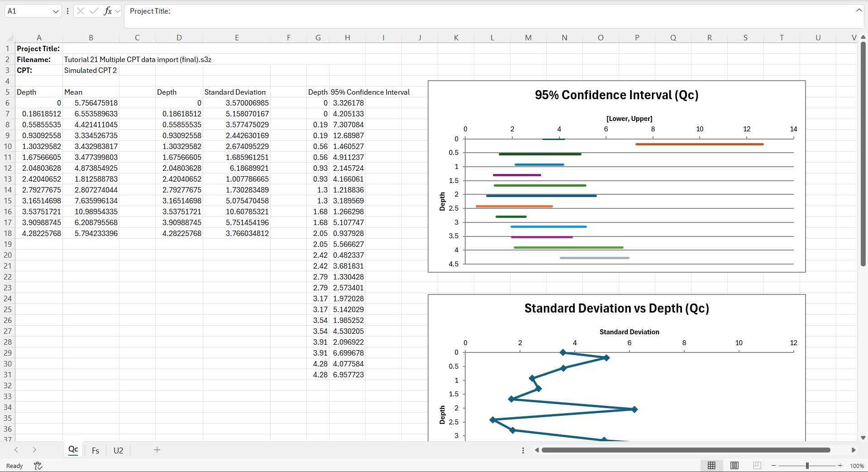The height and width of the screenshot is (472, 868).
Task: Click the 'Mean' header cell
Action: pos(91,92)
